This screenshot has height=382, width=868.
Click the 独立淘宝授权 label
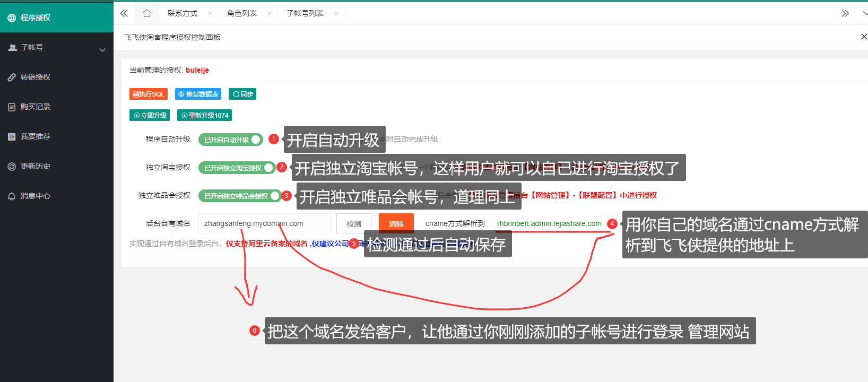(168, 167)
